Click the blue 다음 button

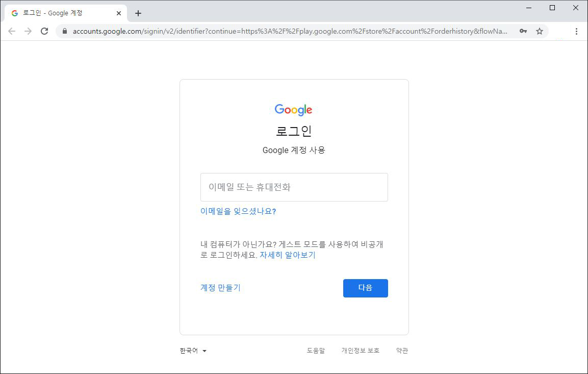[365, 288]
